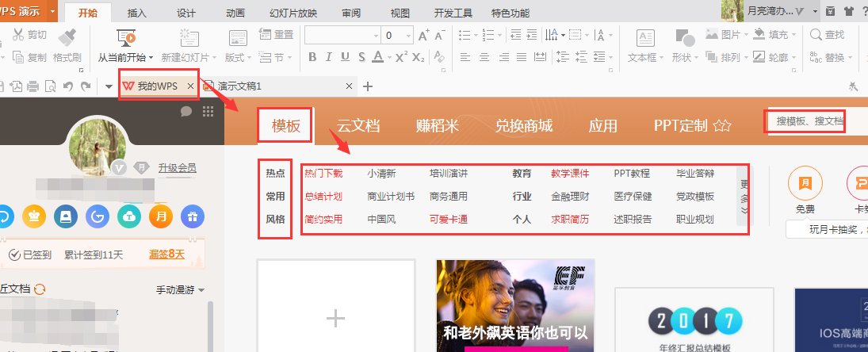Screen dimensions: 868x352
Task: Click the decrease indent icon
Action: 515,35
